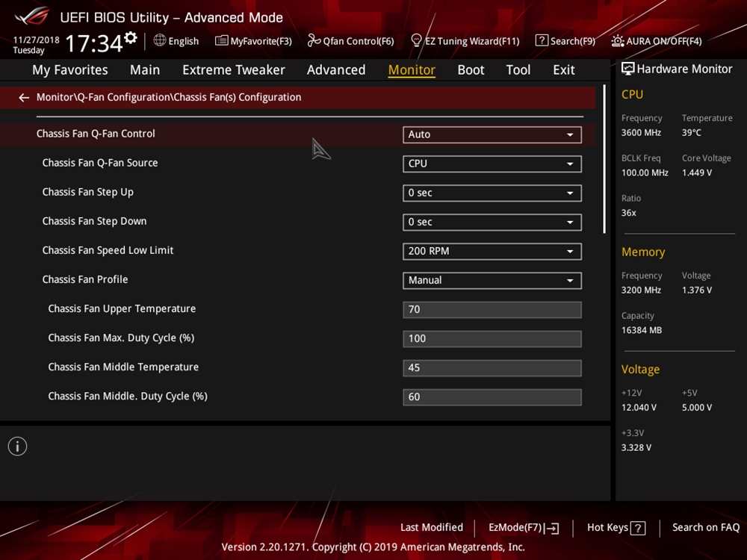
Task: Expand Chassis Fan Q-Fan Source dropdown
Action: [492, 164]
